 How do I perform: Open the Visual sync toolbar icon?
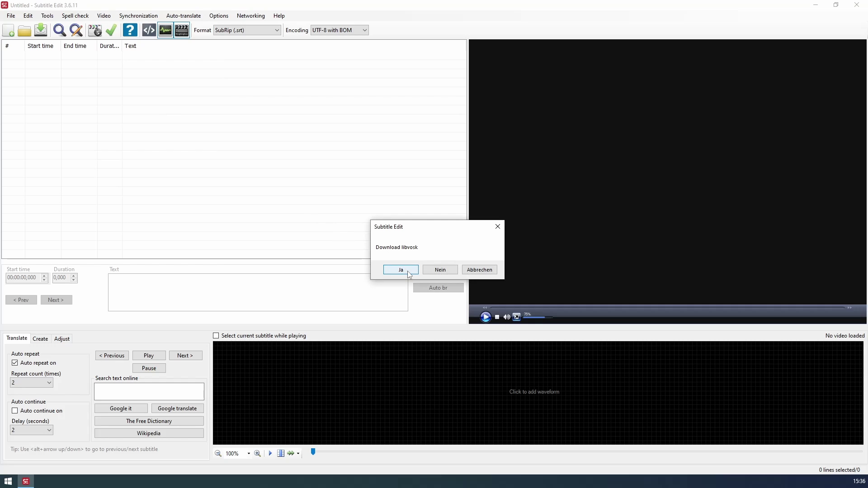[94, 30]
